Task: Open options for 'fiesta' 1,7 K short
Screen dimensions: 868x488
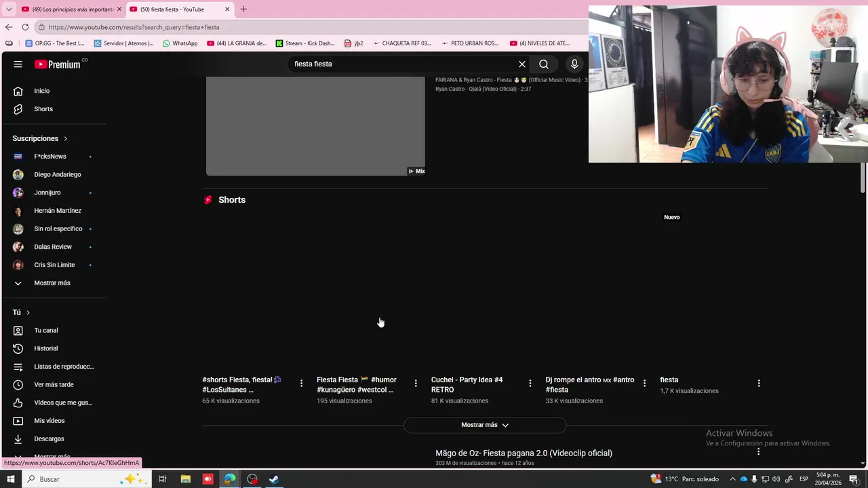Action: pyautogui.click(x=759, y=384)
